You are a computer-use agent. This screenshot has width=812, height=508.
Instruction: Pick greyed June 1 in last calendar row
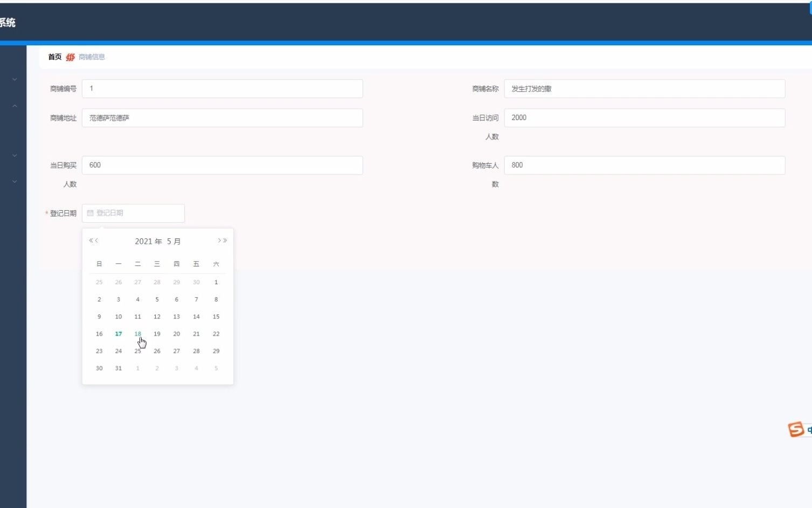point(137,368)
